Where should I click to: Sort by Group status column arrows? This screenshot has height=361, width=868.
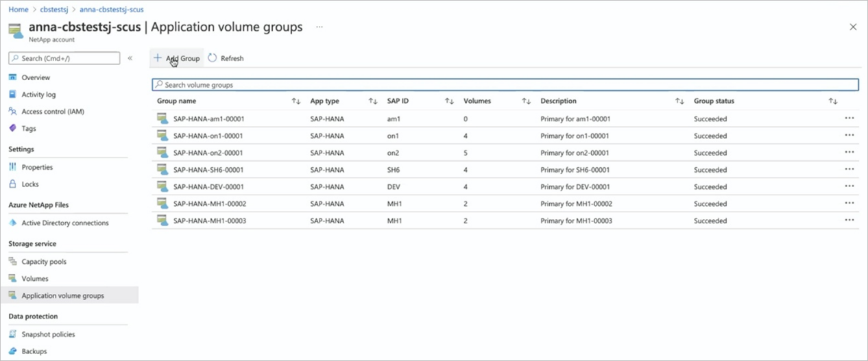coord(833,101)
